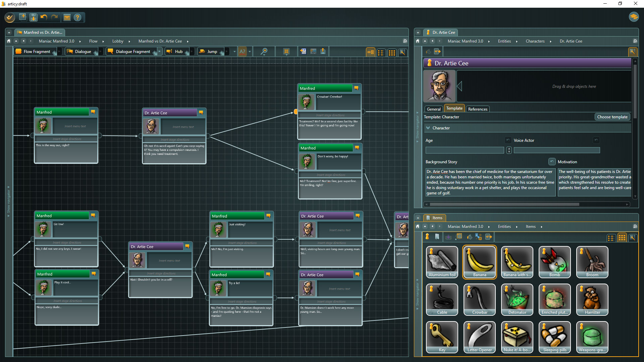Open the spell check dropdown arrow
This screenshot has height=362, width=644.
tap(250, 52)
